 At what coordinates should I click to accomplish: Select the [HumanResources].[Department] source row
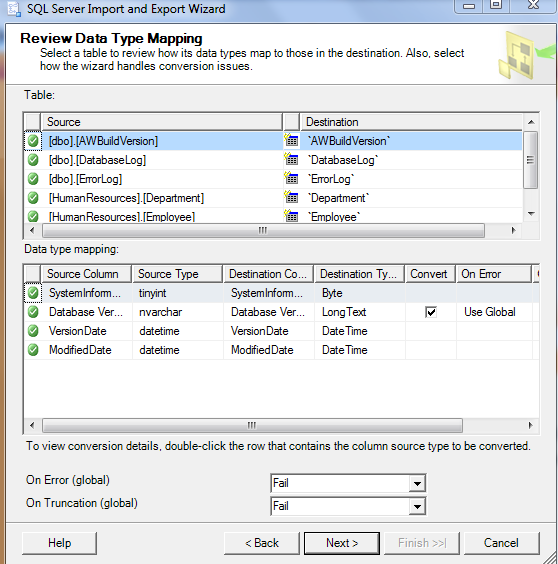point(126,198)
